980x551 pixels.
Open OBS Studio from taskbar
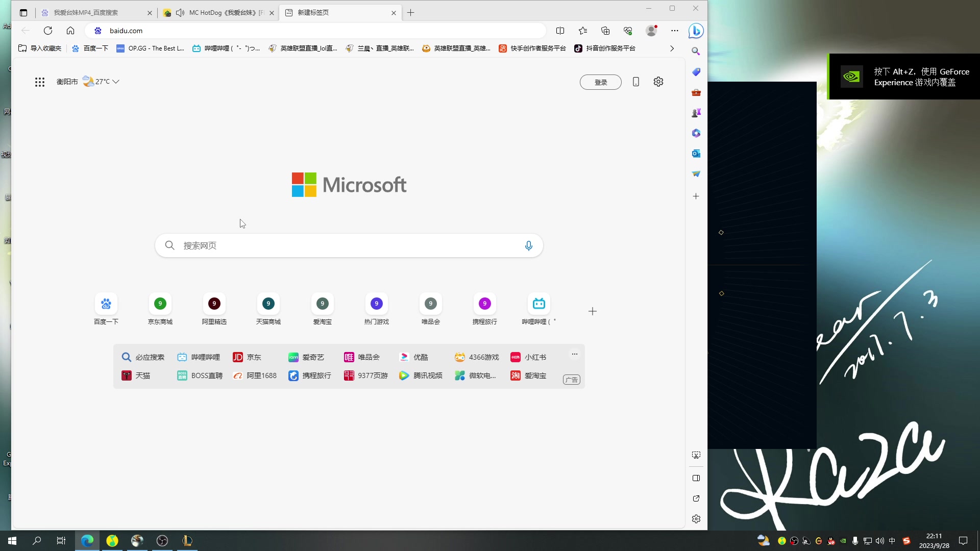pyautogui.click(x=162, y=541)
